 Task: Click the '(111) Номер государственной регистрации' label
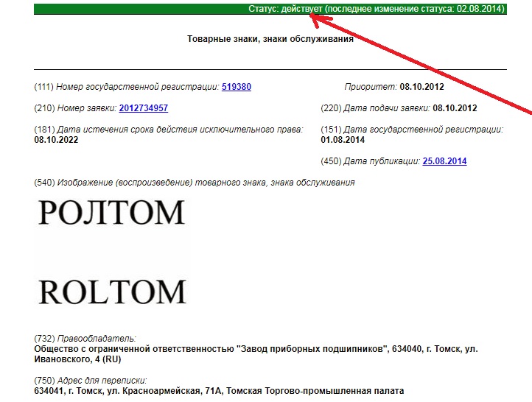[127, 87]
